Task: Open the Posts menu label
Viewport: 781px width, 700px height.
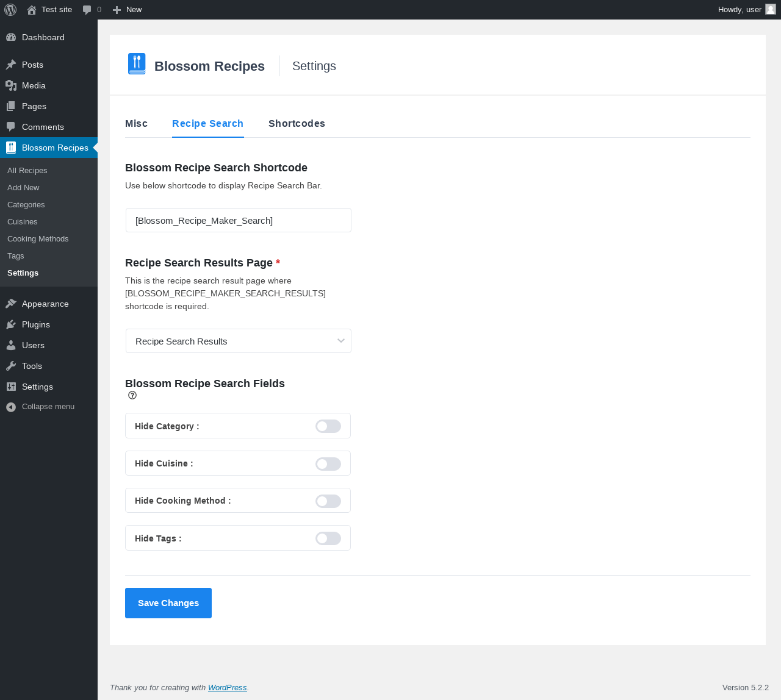Action: click(32, 65)
